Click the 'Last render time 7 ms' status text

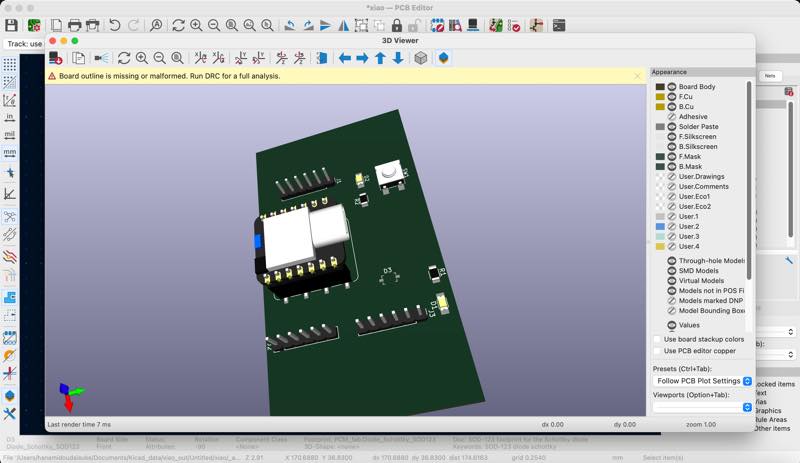79,425
